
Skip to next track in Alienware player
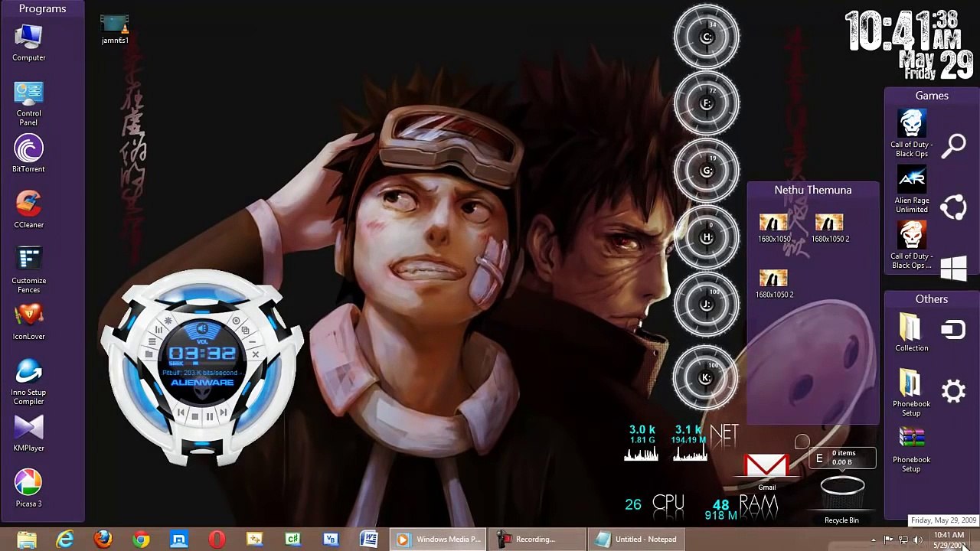coord(223,413)
